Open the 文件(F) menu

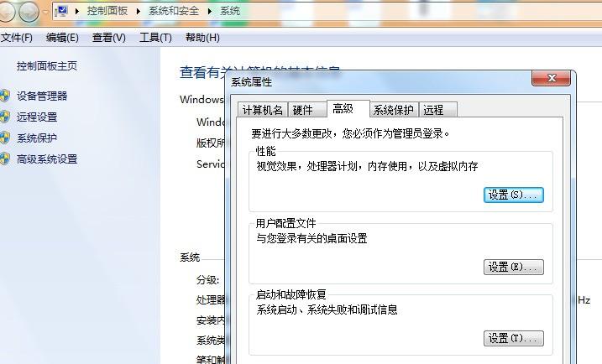17,38
